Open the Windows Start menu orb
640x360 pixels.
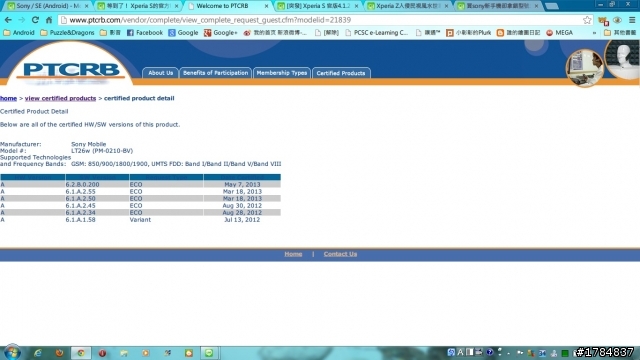pyautogui.click(x=12, y=352)
